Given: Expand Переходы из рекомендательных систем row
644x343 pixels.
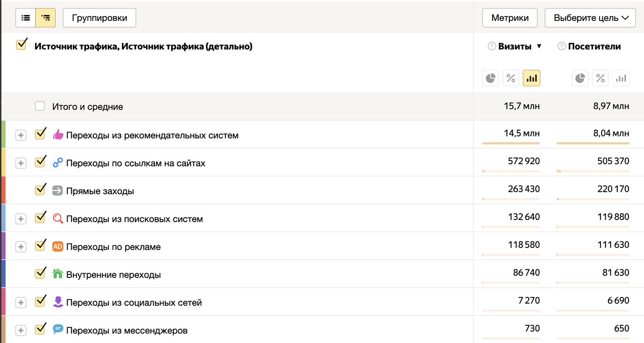Looking at the screenshot, I should 20,135.
